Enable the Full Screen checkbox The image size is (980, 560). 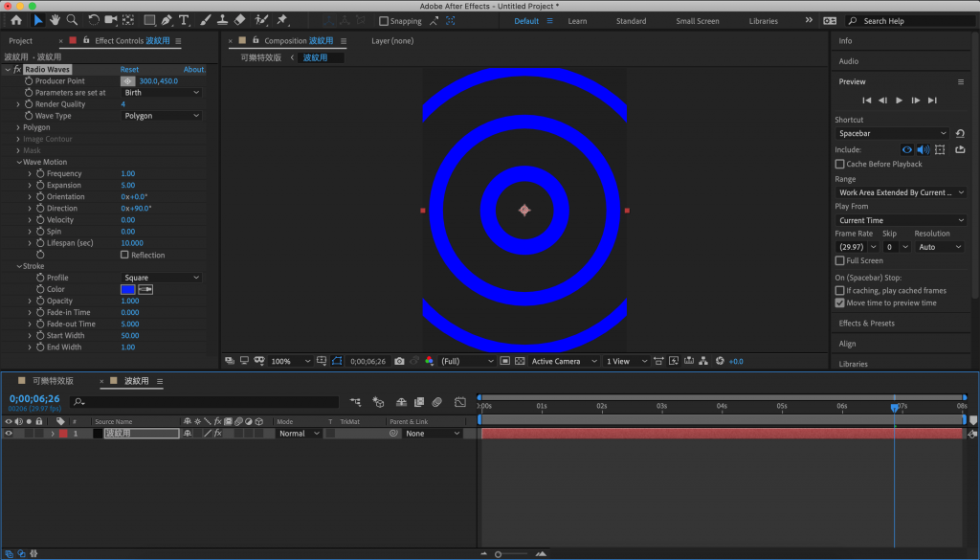pyautogui.click(x=839, y=260)
